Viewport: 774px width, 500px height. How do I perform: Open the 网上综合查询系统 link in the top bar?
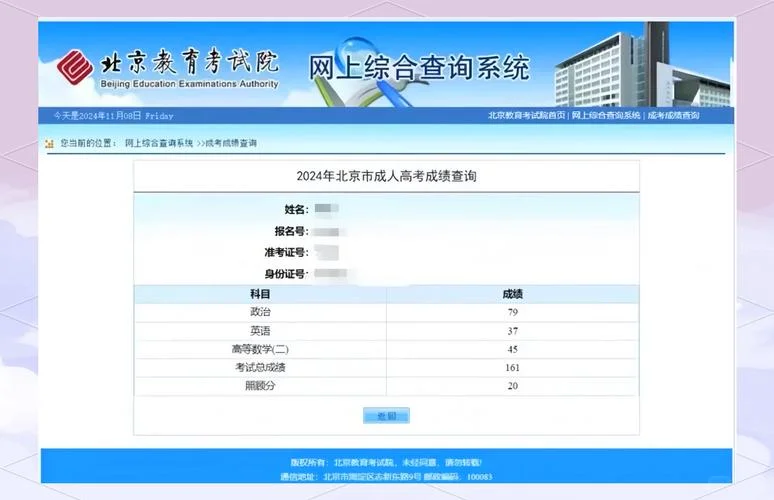click(606, 115)
